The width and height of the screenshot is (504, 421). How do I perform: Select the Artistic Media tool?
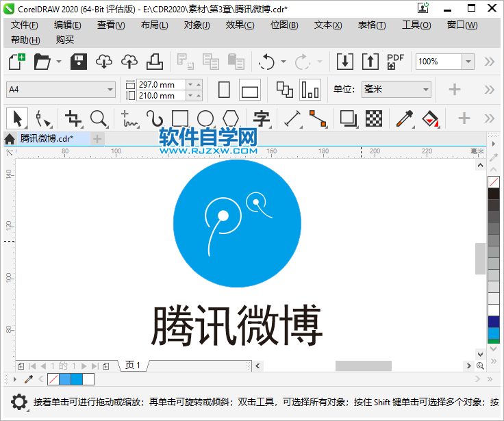pyautogui.click(x=155, y=118)
